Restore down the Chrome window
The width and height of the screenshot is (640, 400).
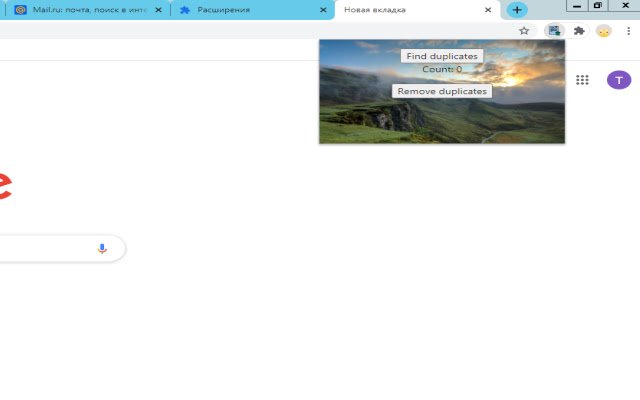pos(598,6)
